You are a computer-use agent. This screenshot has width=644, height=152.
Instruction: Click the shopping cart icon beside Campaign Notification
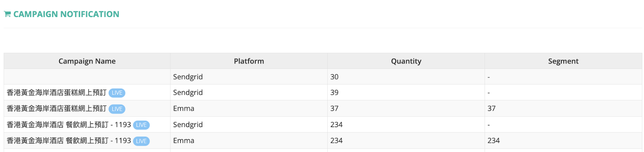(7, 14)
